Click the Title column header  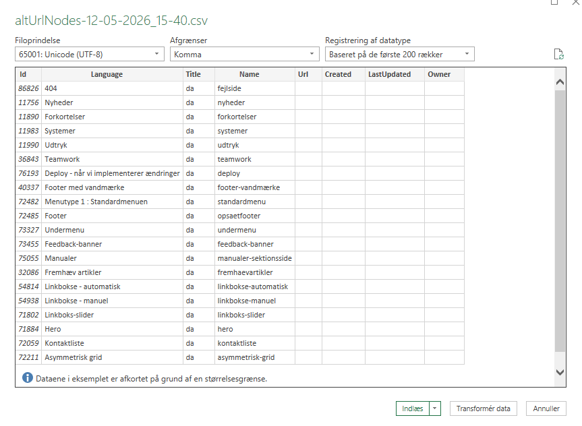click(199, 74)
